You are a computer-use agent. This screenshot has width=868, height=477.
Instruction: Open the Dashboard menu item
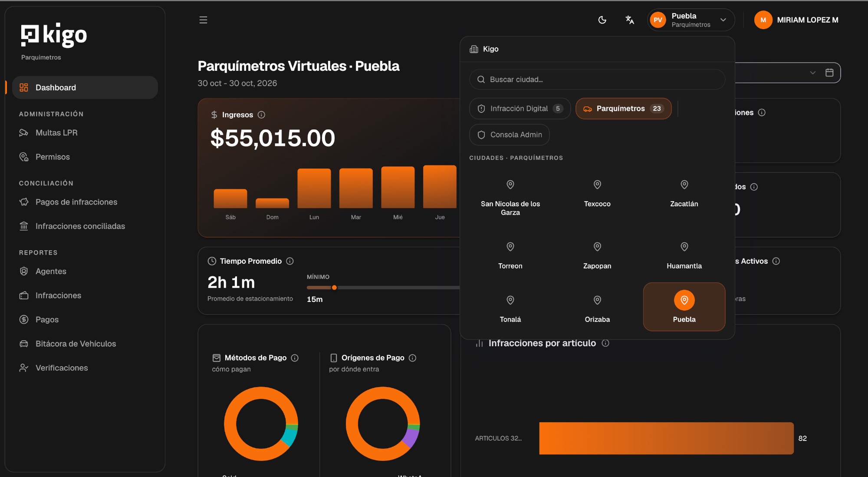[x=85, y=88]
